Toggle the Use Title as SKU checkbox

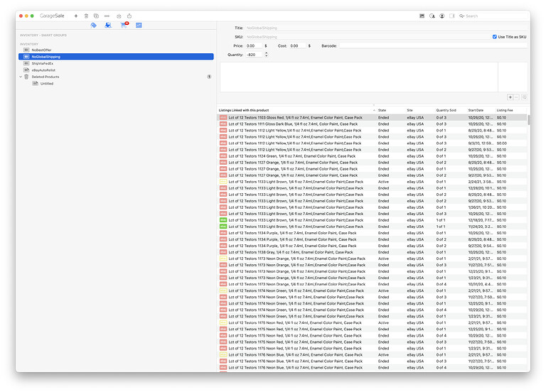pos(495,36)
